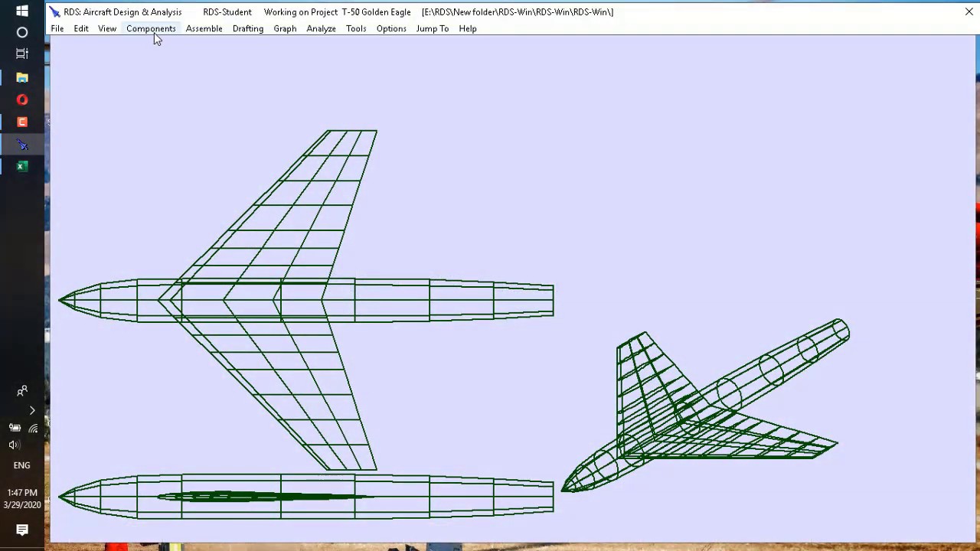Open the Windows Start menu

22,11
